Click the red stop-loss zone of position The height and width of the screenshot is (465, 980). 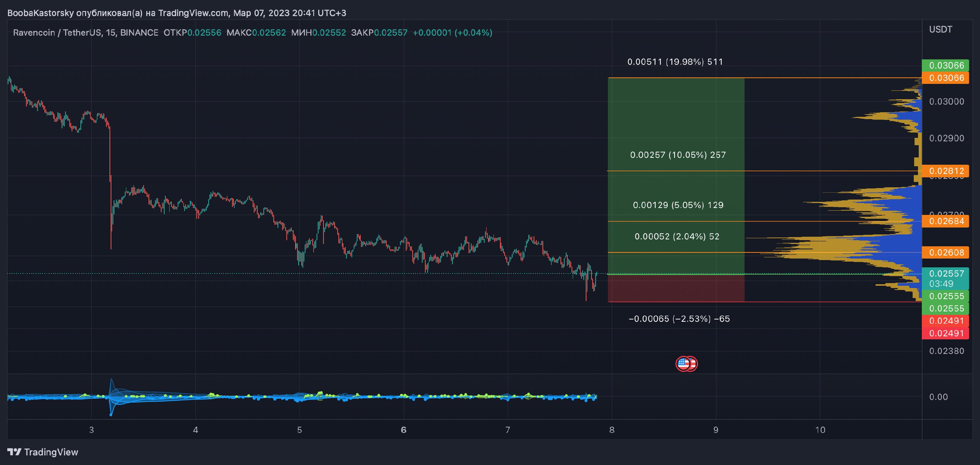click(x=676, y=288)
